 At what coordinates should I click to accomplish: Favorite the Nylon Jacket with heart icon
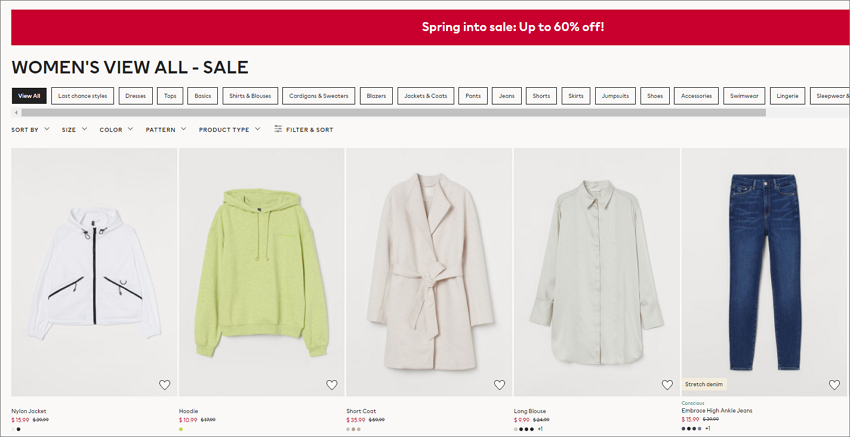164,384
